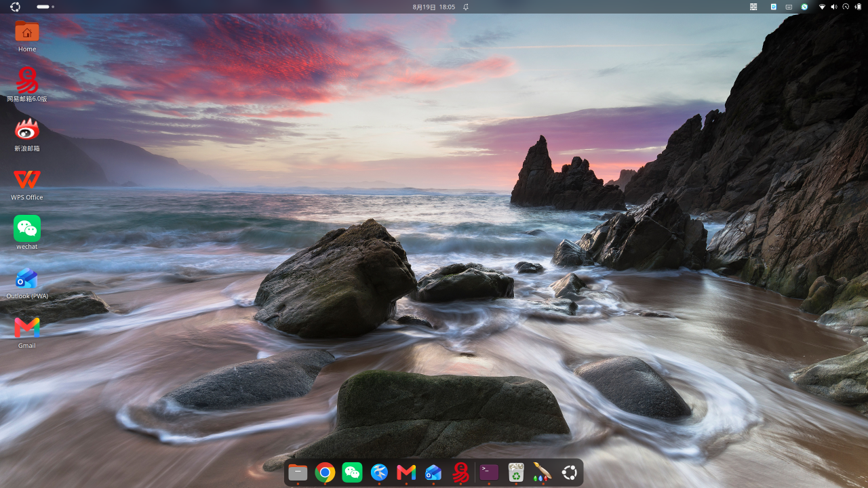Click the keyboard input-method tray icon

click(x=789, y=7)
